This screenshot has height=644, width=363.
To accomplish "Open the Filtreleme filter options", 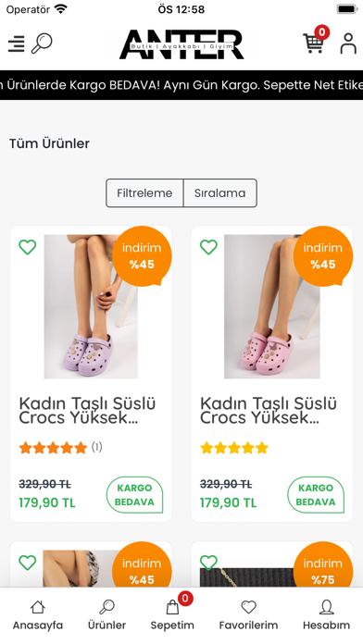I will pos(144,193).
